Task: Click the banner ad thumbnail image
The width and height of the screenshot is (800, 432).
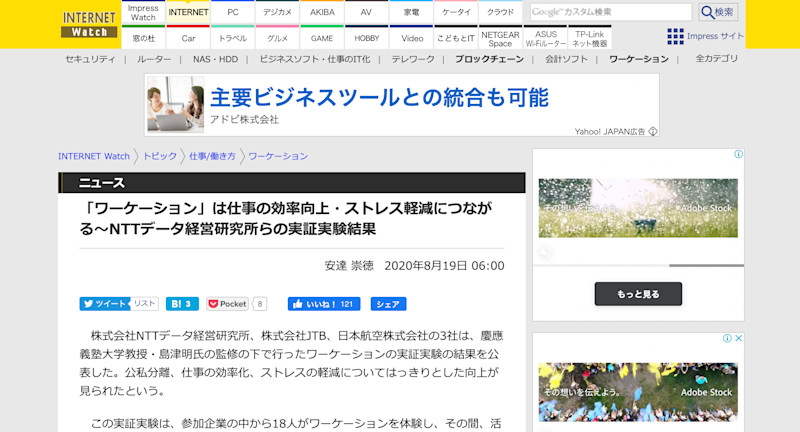Action: click(x=176, y=105)
